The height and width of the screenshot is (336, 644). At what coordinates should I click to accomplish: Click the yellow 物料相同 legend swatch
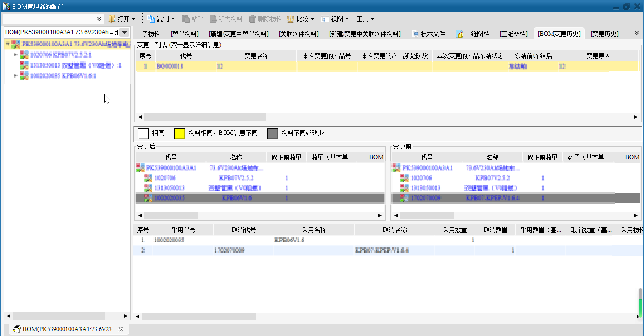[179, 133]
